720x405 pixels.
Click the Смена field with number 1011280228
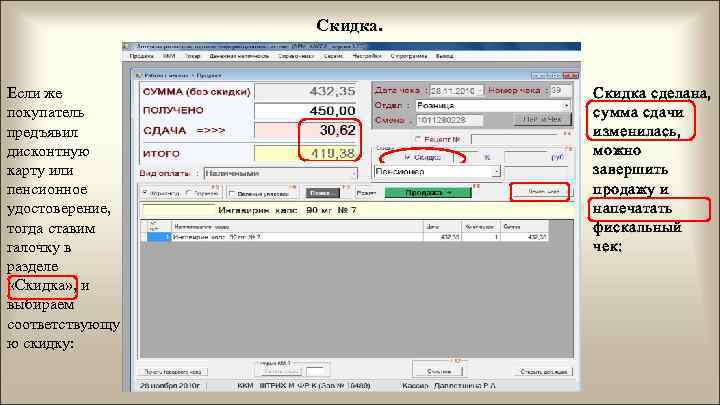coord(449,120)
